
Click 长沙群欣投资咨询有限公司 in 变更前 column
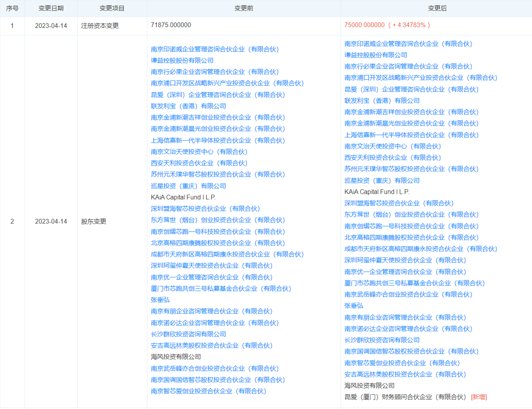click(x=188, y=334)
